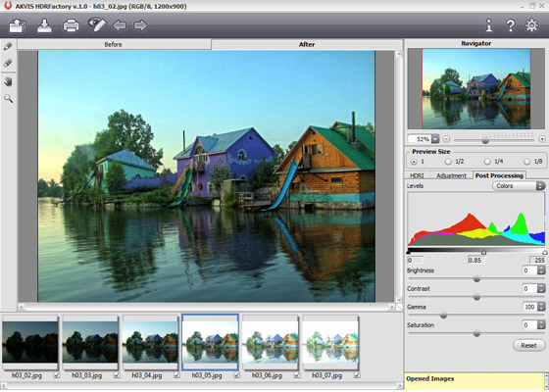Click the Saturation slider handle
Viewport: 549px width, 392px height.
point(476,333)
